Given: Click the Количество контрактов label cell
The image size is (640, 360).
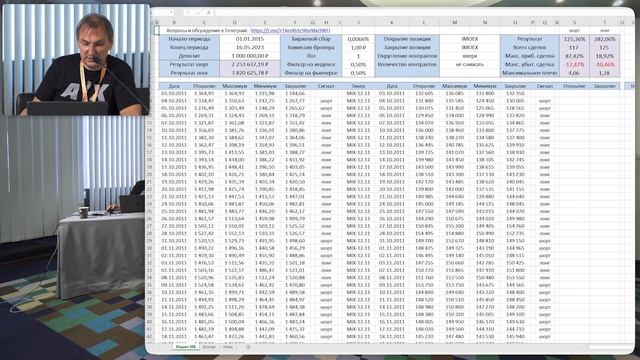Looking at the screenshot, I should [x=407, y=64].
